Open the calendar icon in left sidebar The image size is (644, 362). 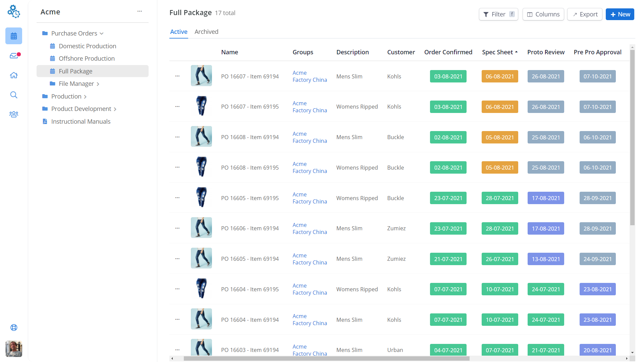[14, 36]
